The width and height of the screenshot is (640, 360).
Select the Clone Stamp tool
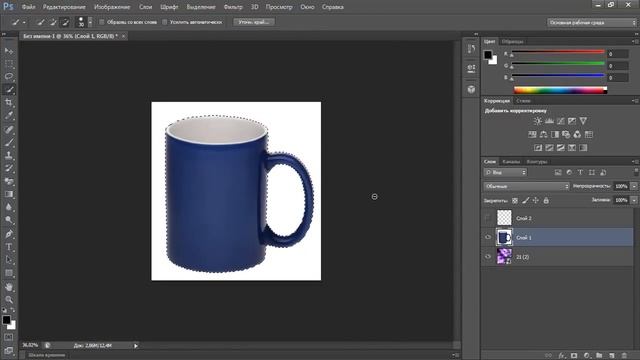pos(9,156)
